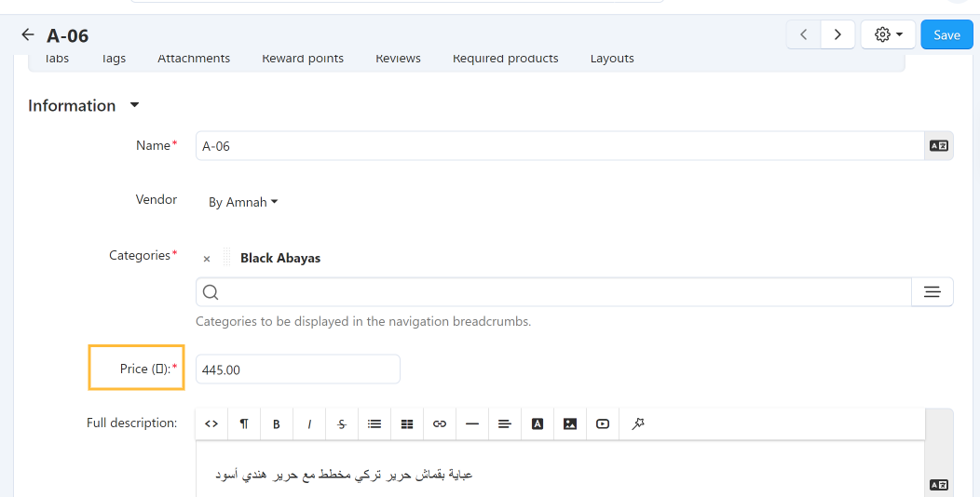Open the Layouts tab
Image resolution: width=980 pixels, height=497 pixels.
click(x=612, y=58)
